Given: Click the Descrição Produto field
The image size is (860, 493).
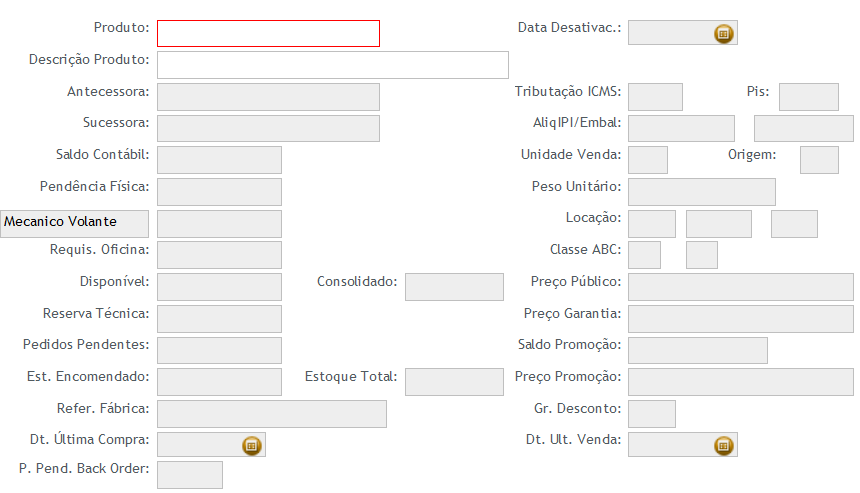Looking at the screenshot, I should pyautogui.click(x=333, y=65).
